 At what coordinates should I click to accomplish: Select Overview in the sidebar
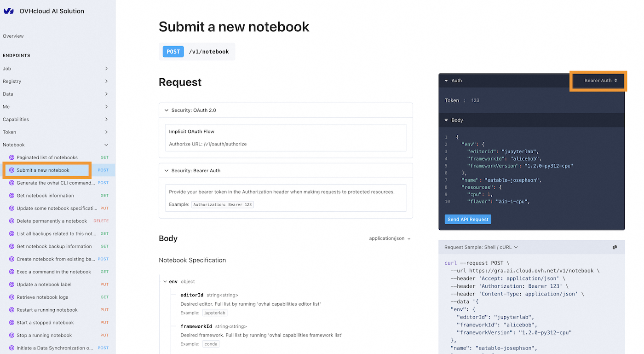point(13,36)
